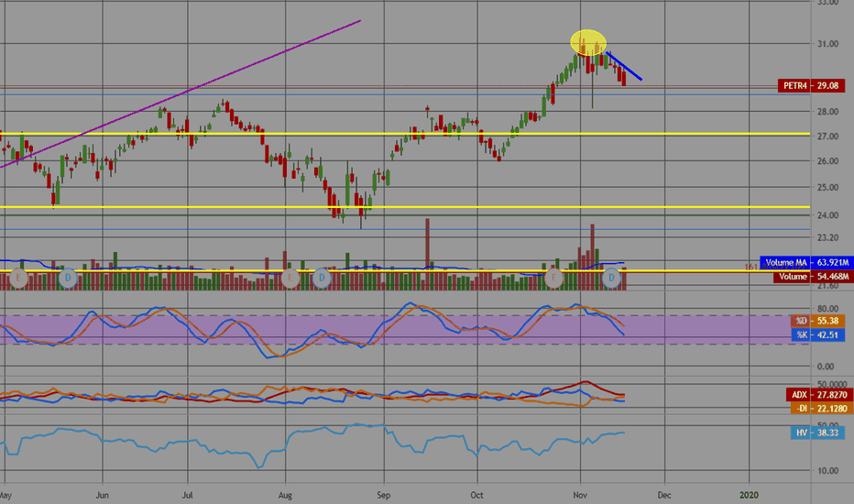
Task: Click the 24.00 price scale value
Action: point(827,215)
